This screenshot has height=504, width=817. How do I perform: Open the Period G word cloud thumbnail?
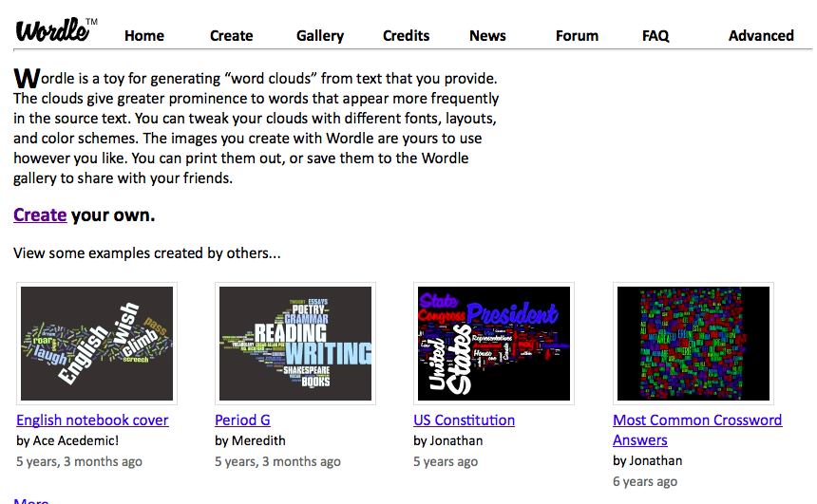pos(295,344)
